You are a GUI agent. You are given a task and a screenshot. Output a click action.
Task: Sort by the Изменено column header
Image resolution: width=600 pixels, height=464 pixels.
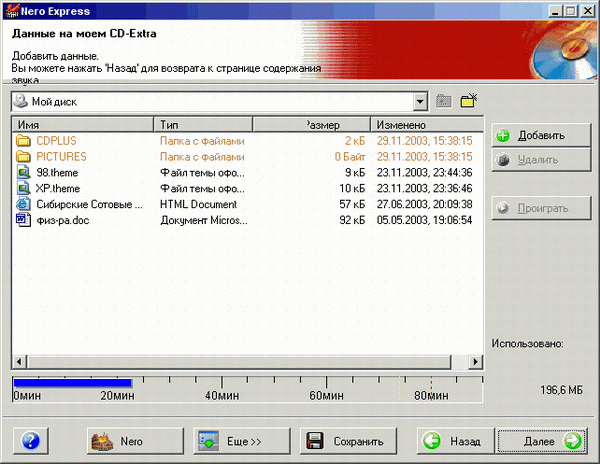coord(427,125)
